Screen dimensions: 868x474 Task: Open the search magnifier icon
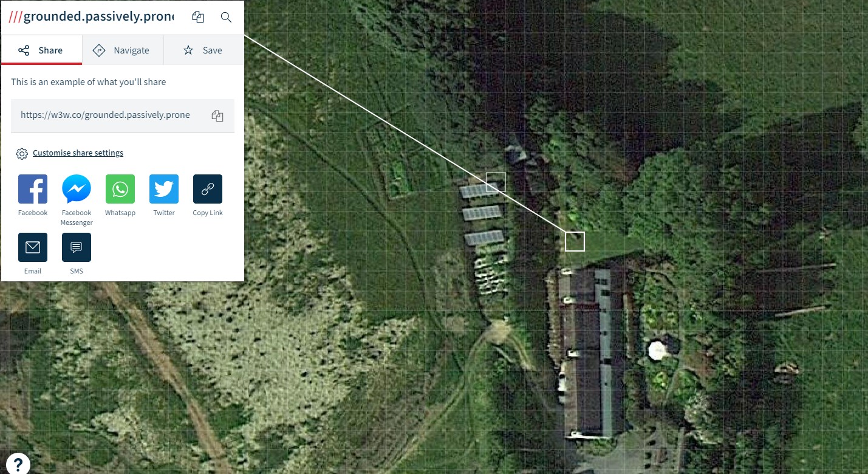tap(226, 17)
